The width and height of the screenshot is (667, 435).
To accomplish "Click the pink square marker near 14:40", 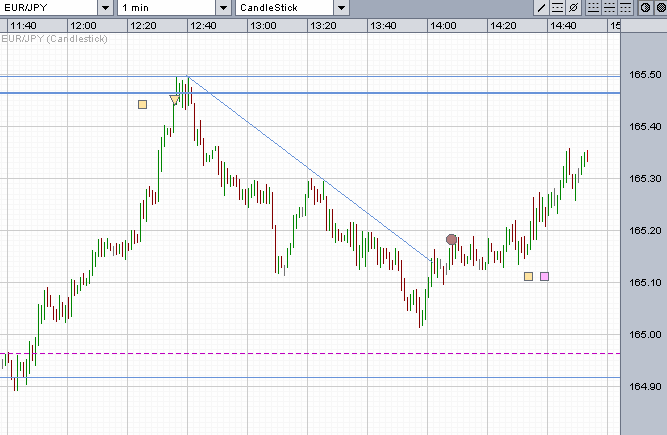I will [544, 277].
